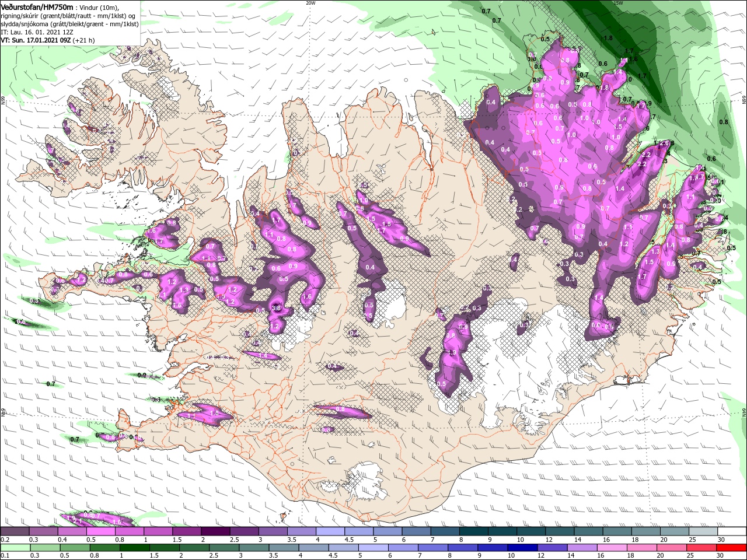
Task: Click the 16 label under the lower legend row
Action: (601, 555)
